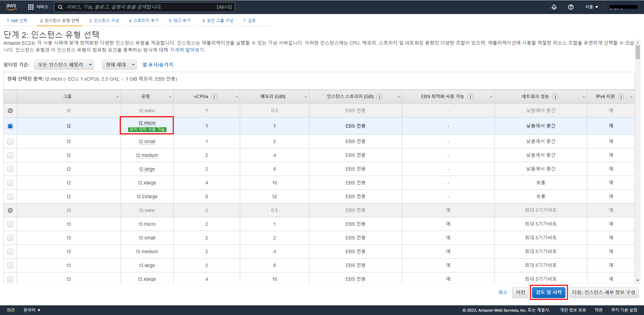Open the AWS home logo
644x315 pixels.
[11, 7]
